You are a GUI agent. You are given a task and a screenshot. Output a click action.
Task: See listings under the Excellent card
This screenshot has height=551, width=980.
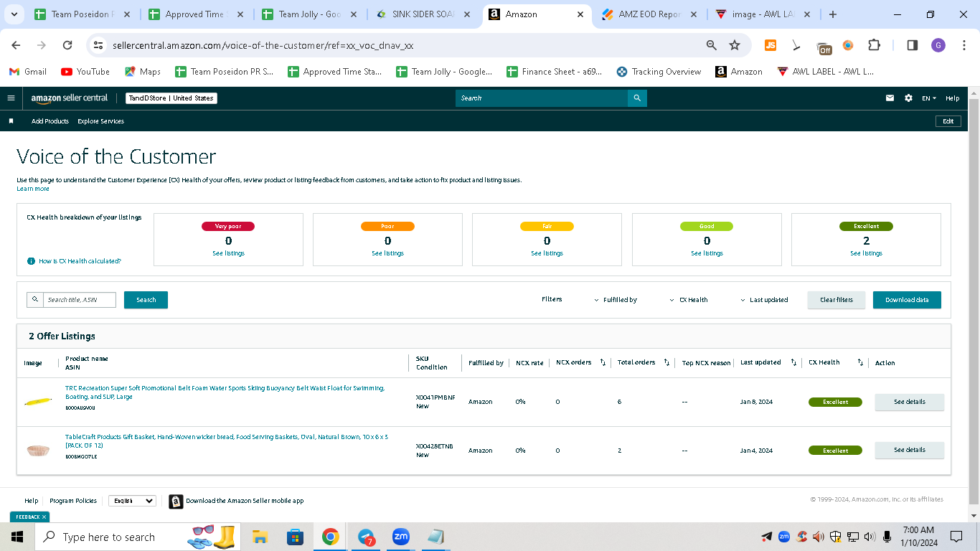pyautogui.click(x=867, y=253)
